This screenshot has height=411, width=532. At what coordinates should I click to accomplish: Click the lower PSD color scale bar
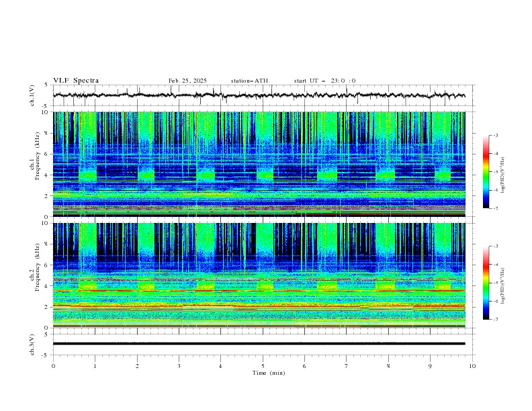[x=486, y=283]
